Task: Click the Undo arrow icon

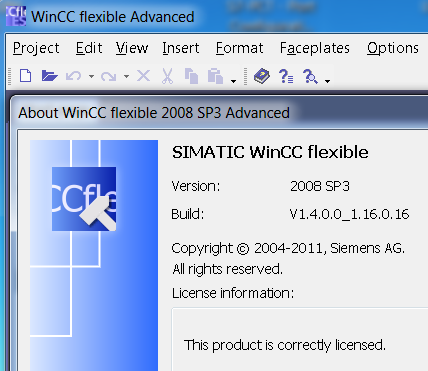Action: (x=74, y=76)
